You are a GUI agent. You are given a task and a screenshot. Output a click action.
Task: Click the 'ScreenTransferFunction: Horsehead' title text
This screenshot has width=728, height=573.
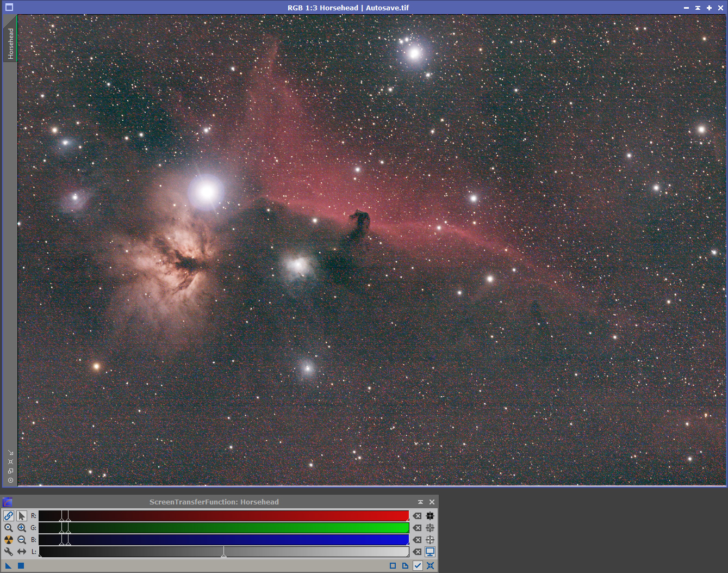(214, 502)
